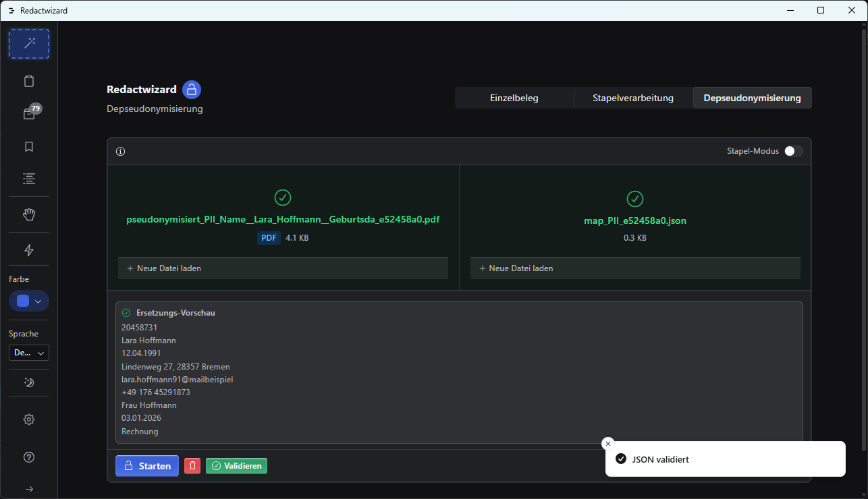Click the green check above the PDF file
Viewport: 868px width, 499px height.
click(x=283, y=198)
